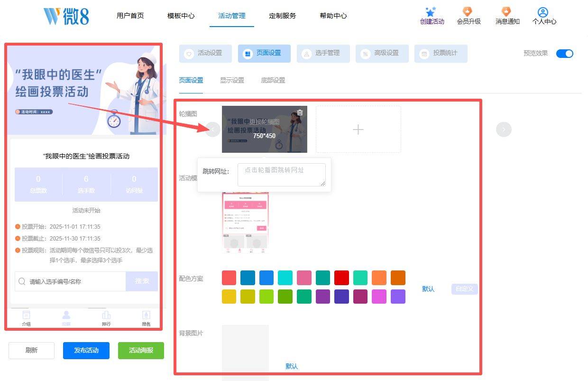
Task: Click 访问量 stat in preview
Action: pos(134,185)
